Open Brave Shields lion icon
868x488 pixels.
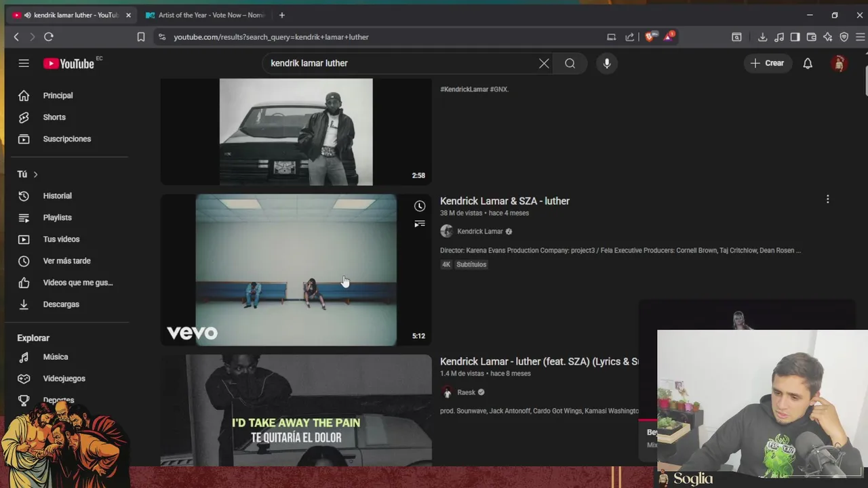coord(650,37)
